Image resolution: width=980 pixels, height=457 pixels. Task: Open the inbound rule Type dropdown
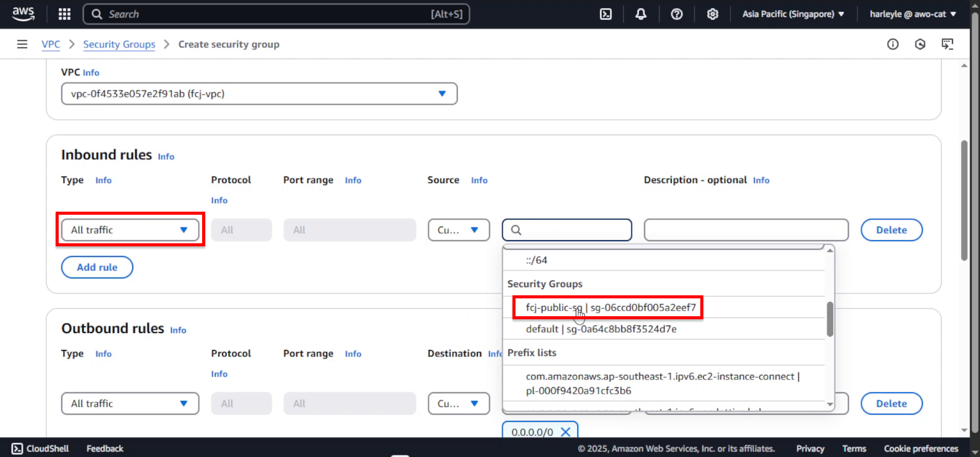130,230
